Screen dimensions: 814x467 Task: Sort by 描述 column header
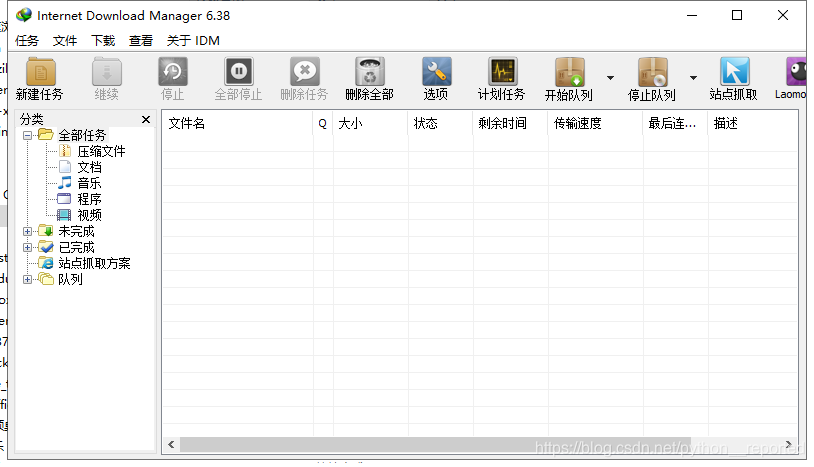(x=753, y=123)
